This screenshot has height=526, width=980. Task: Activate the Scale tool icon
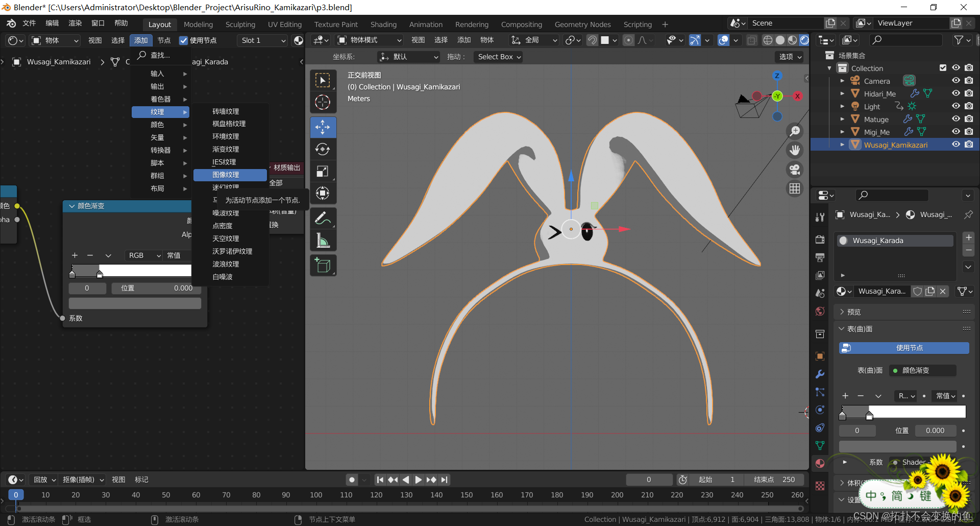click(x=323, y=172)
